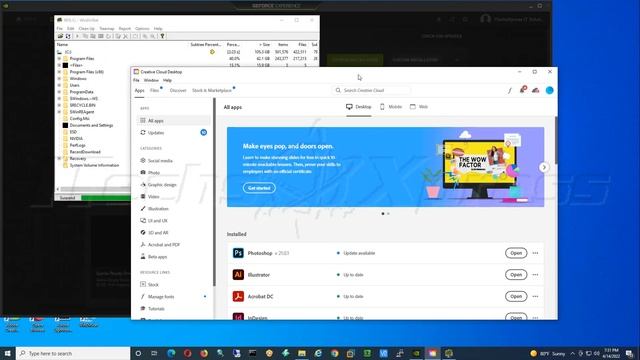This screenshot has height=360, width=640.
Task: Click the fonts icon in Creative Cloud header
Action: tap(509, 90)
